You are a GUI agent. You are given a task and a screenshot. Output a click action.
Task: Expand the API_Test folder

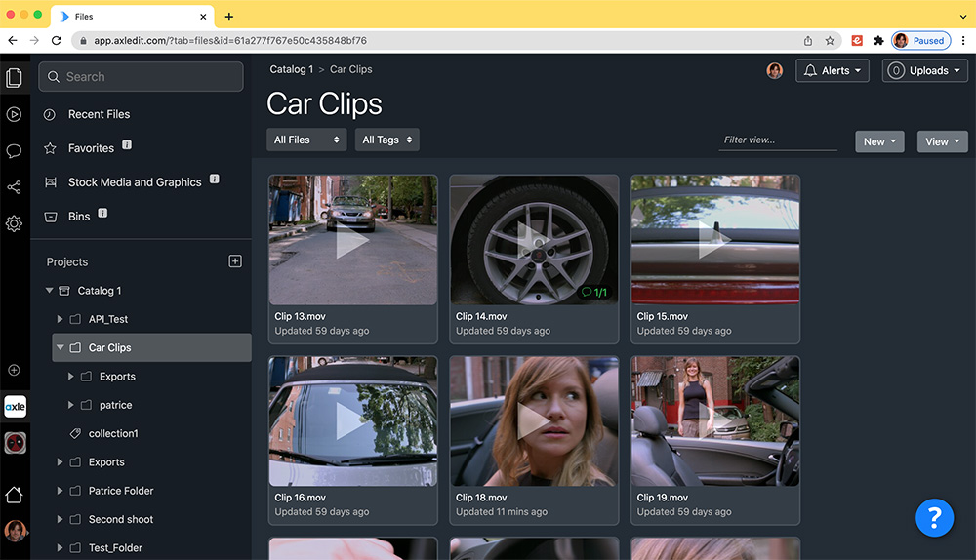click(x=60, y=319)
